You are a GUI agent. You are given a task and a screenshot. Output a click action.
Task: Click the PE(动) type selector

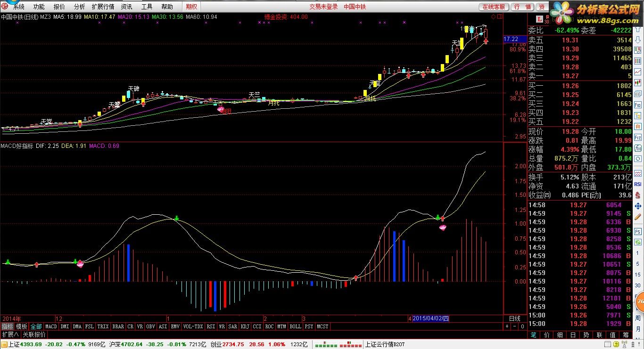pos(591,195)
